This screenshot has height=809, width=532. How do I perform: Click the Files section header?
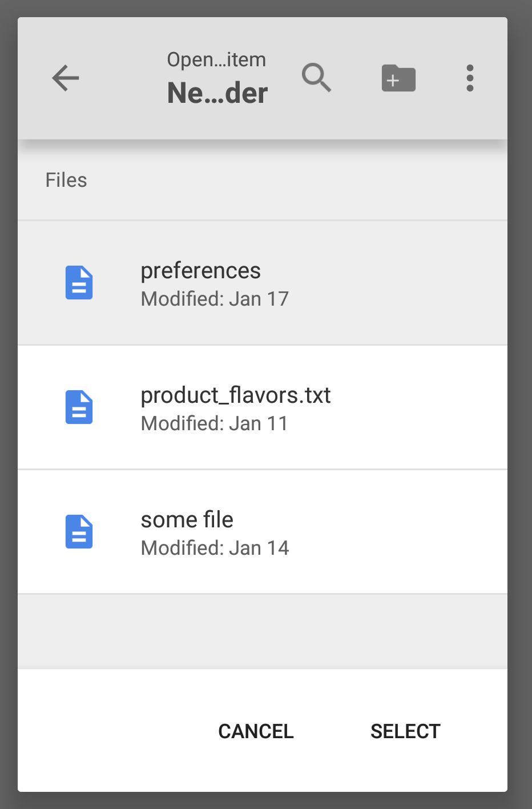pos(66,180)
